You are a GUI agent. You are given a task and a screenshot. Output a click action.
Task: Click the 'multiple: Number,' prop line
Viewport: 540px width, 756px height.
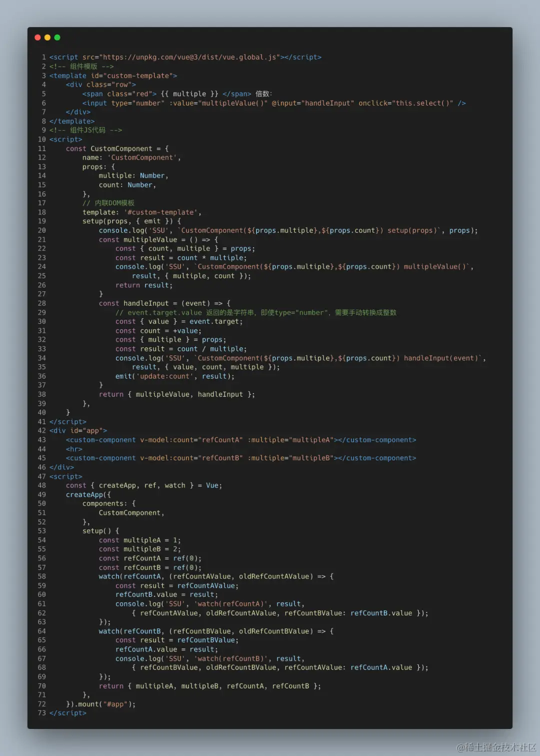tap(133, 176)
